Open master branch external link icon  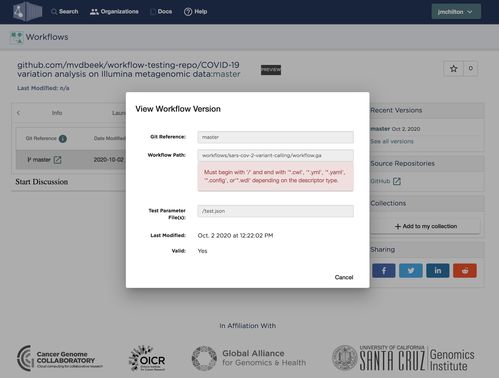point(57,160)
